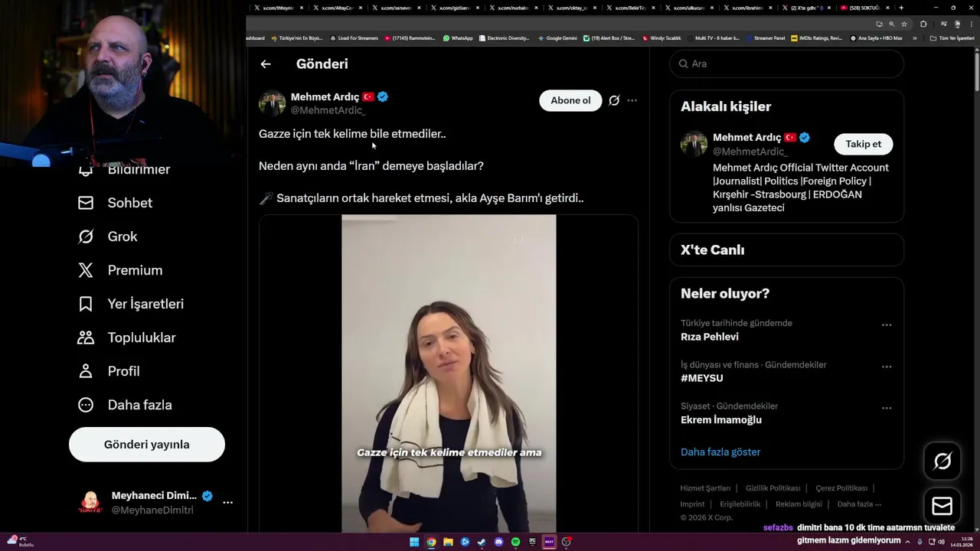Click the Grok icon next to Abone ol
Viewport: 980px width, 551px height.
614,100
